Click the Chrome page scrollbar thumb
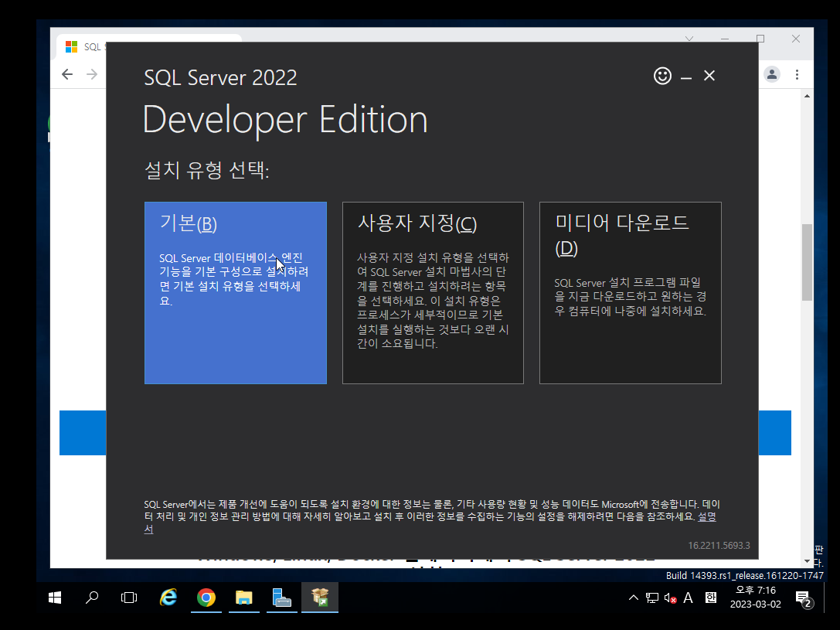 [807, 263]
